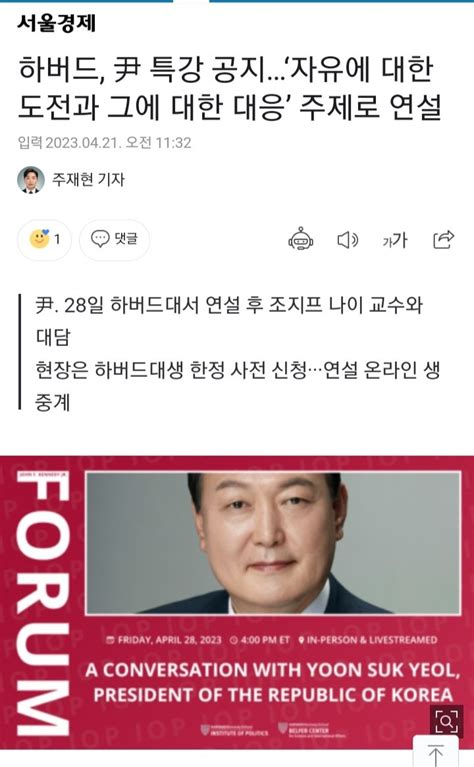This screenshot has width=474, height=767.
Task: Click the 'A CONVERSATION WITH YOON SUK YEOL' text
Action: click(x=273, y=670)
